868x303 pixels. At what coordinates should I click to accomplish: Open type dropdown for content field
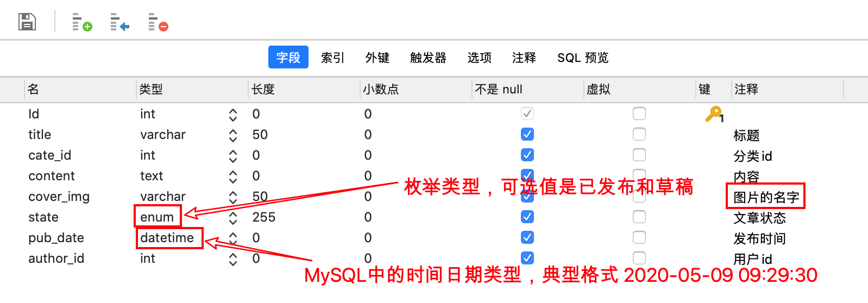point(233,176)
